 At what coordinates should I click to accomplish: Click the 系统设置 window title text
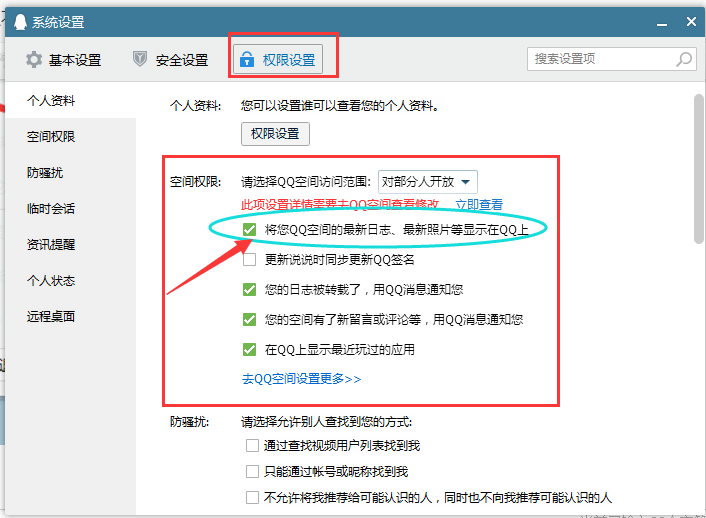(58, 22)
